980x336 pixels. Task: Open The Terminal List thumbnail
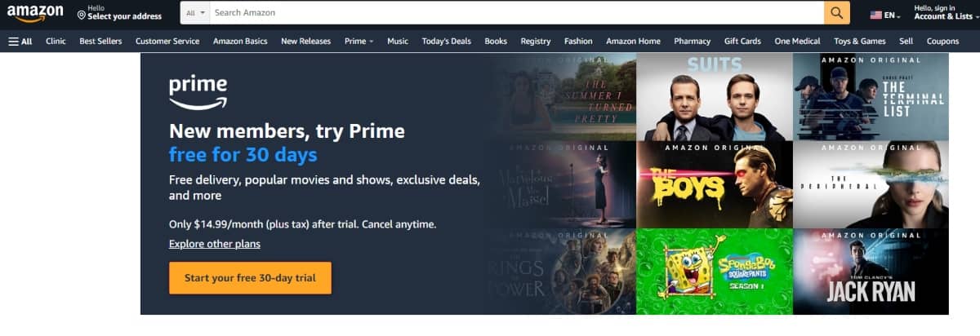pos(871,97)
